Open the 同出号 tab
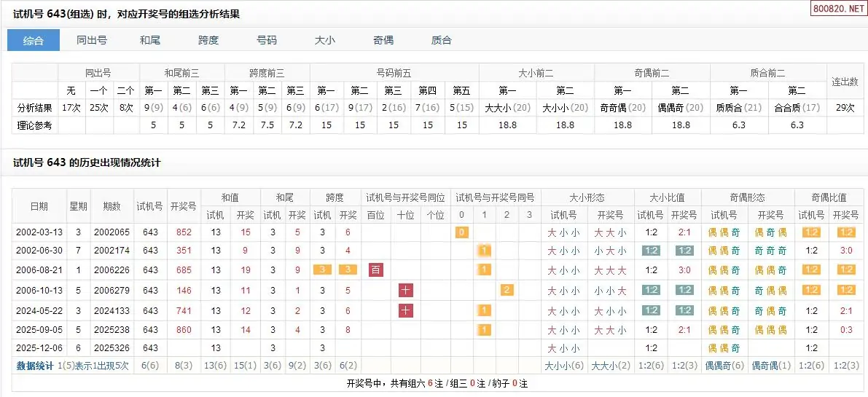868x397 pixels. click(92, 40)
